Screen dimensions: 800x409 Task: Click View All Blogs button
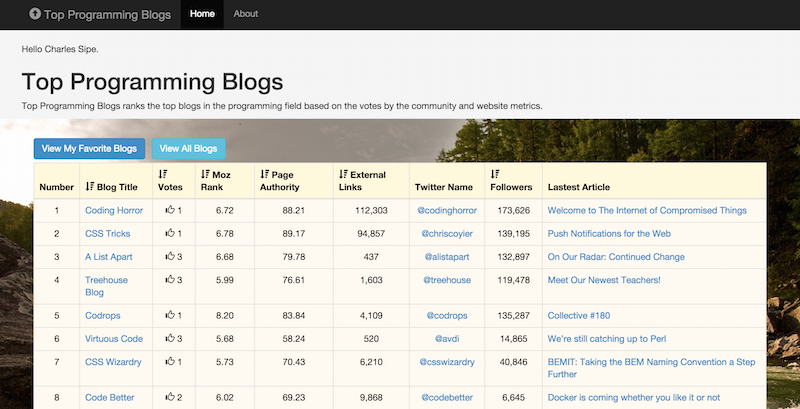(188, 148)
